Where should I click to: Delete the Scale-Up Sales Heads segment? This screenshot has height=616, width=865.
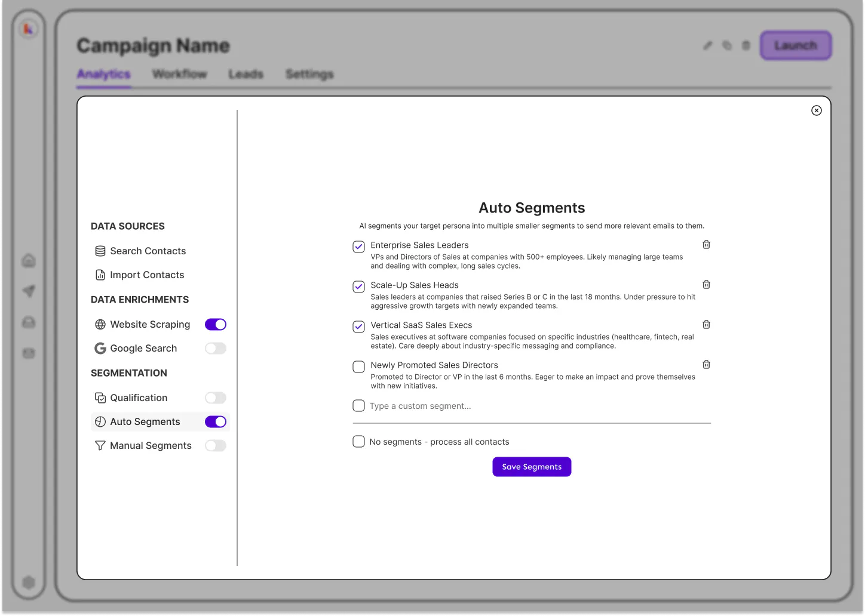click(706, 285)
